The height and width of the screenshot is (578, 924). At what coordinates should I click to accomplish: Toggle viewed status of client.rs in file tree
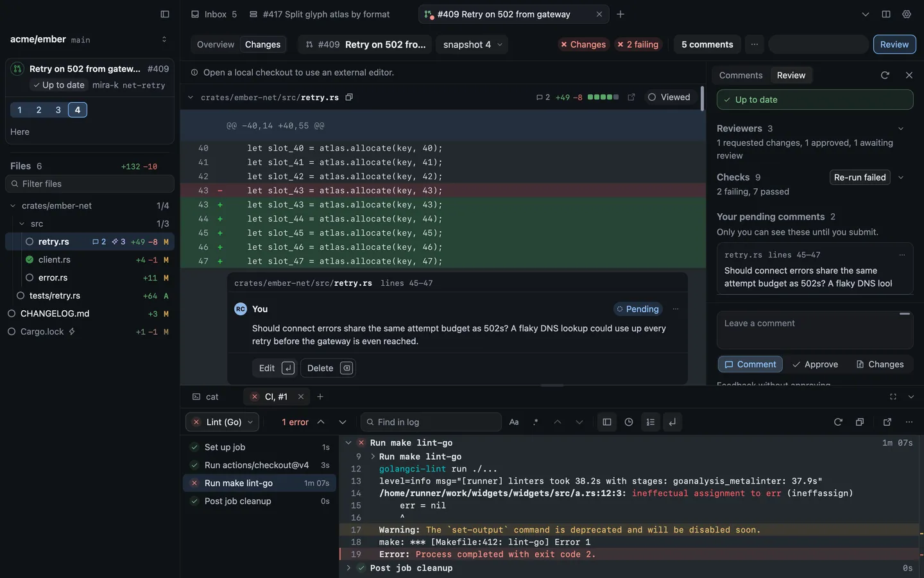coord(30,259)
